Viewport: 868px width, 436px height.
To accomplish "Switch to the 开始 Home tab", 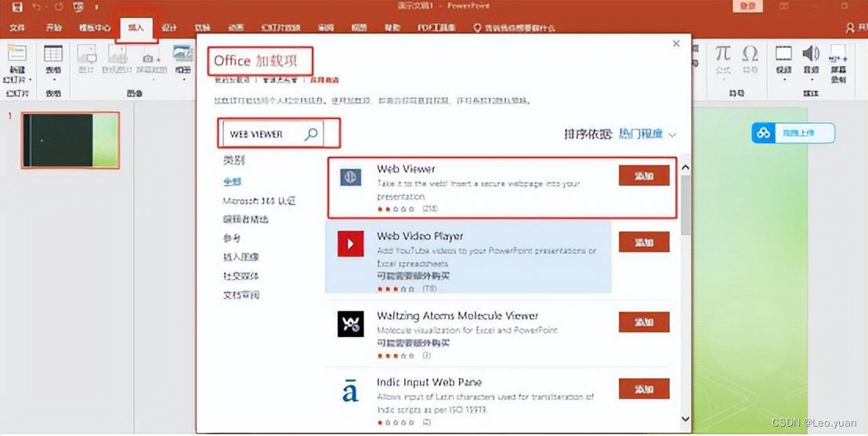I will 54,27.
